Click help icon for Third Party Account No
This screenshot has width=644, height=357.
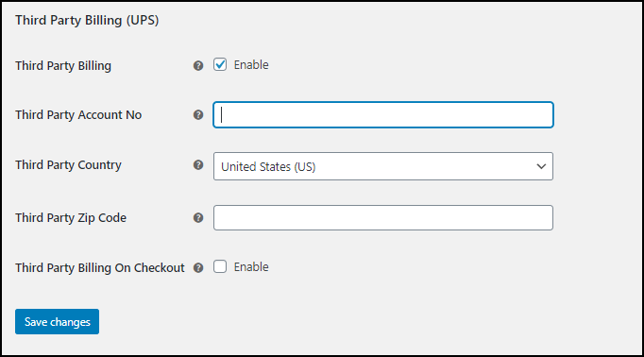pos(198,115)
